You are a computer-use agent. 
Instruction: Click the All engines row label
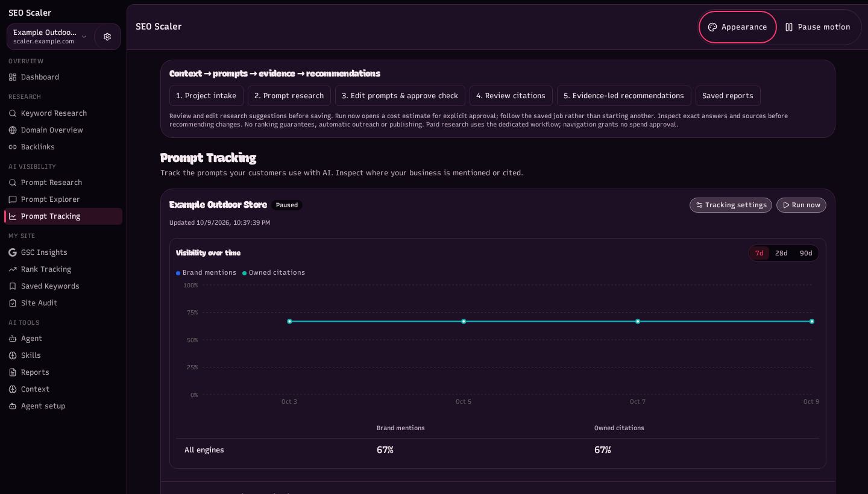point(204,450)
